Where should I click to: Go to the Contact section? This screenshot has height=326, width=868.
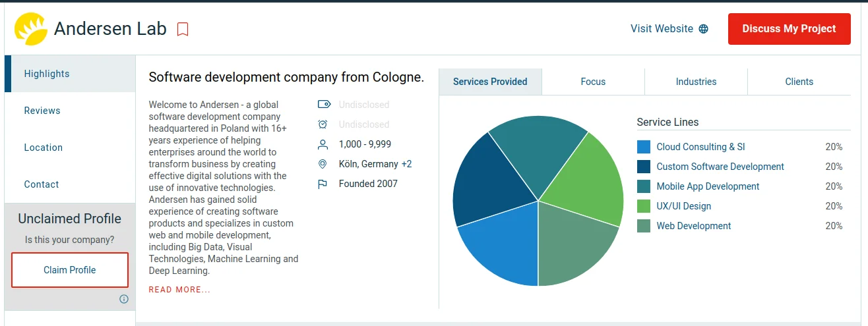pos(70,184)
